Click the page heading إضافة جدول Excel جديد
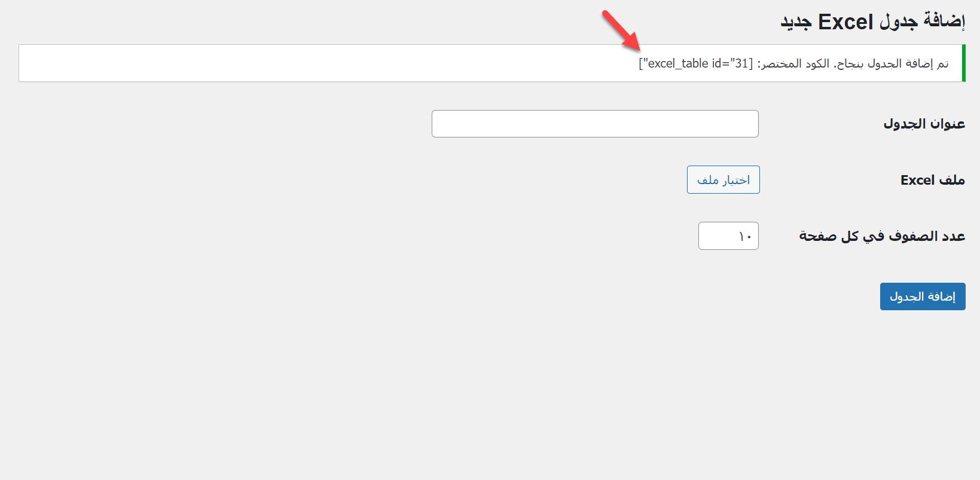The width and height of the screenshot is (980, 480). pos(872,22)
